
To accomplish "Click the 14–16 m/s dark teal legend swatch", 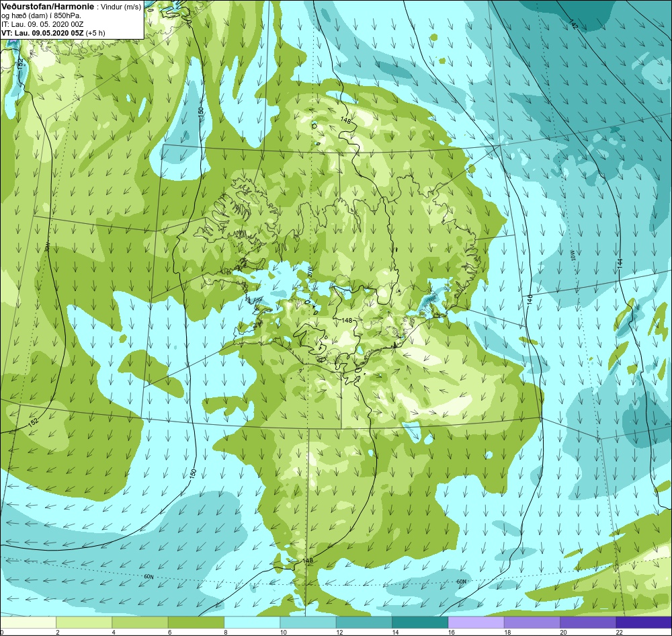I will (x=420, y=622).
